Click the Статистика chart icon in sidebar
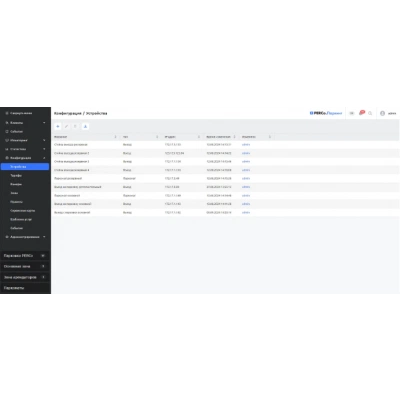 click(x=7, y=149)
